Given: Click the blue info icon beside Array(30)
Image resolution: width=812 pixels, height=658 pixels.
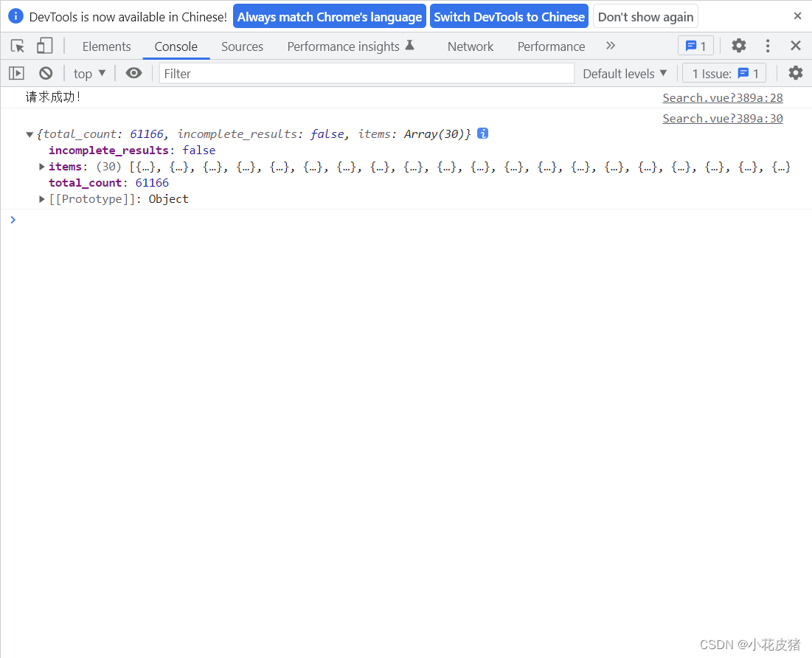Looking at the screenshot, I should [x=482, y=134].
